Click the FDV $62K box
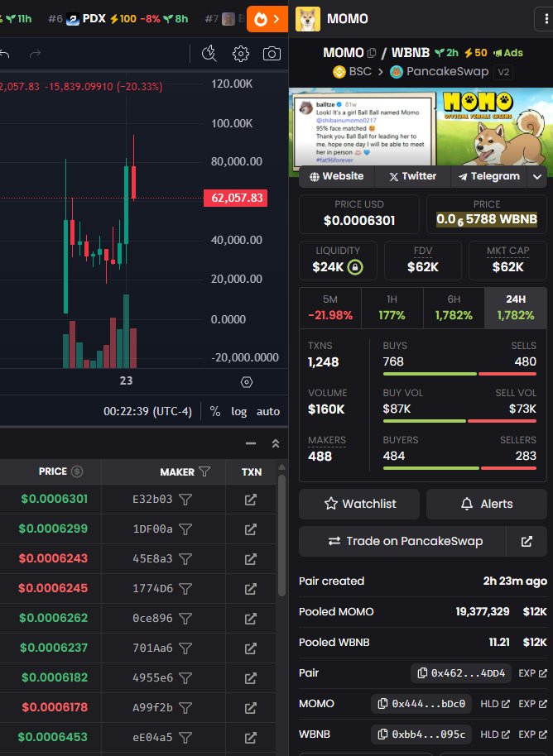553x756 pixels. point(423,261)
